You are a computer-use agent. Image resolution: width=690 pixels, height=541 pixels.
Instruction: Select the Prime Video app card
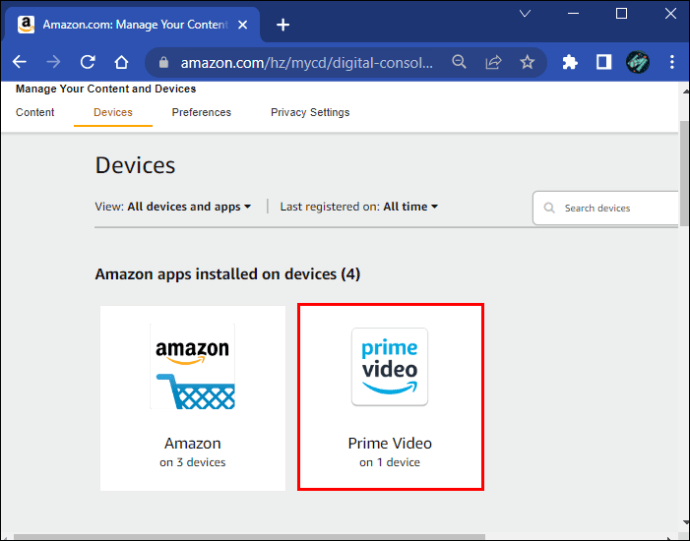point(390,397)
